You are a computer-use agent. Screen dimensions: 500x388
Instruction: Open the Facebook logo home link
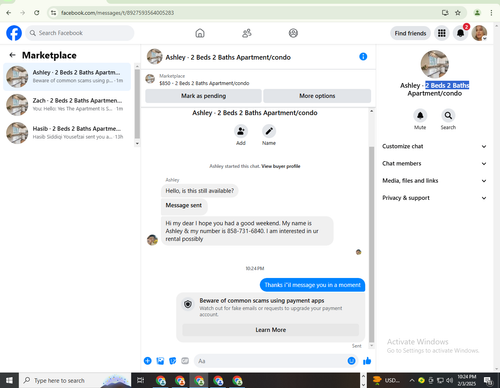pos(14,33)
